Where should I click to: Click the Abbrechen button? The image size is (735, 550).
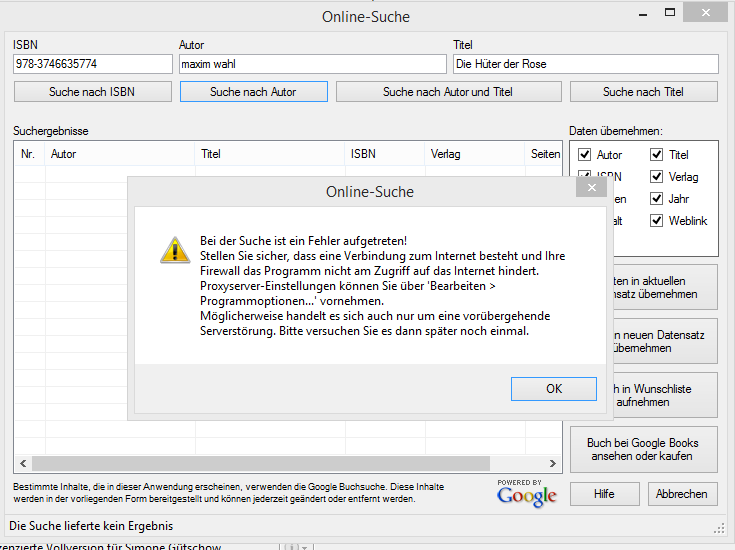click(682, 493)
